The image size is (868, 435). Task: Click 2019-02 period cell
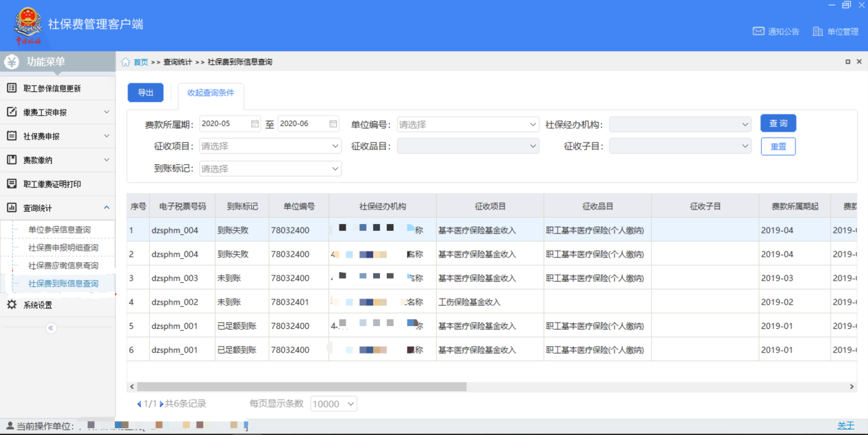tap(795, 302)
